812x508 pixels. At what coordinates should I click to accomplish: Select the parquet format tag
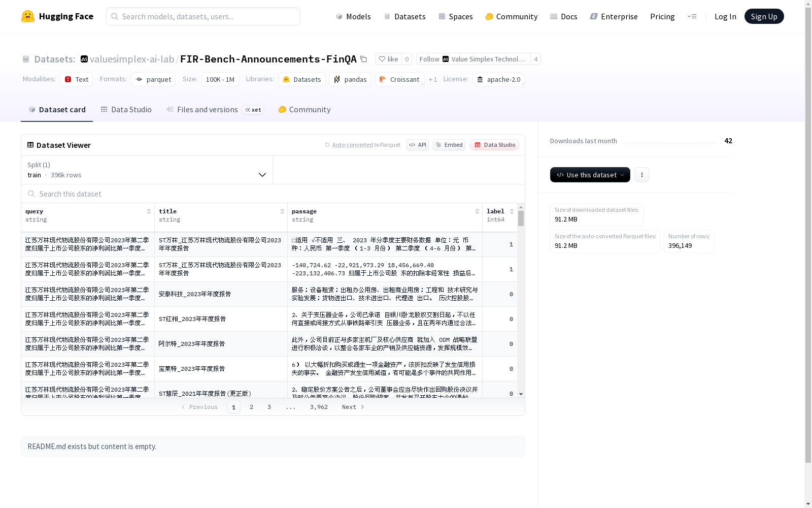(153, 79)
